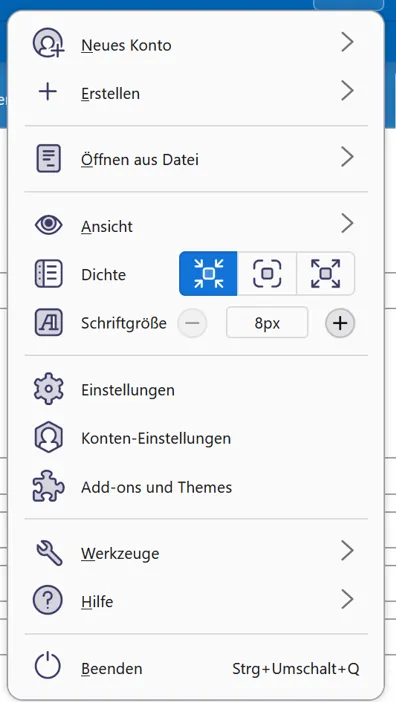Image resolution: width=396 pixels, height=702 pixels.
Task: Open the Erstellen menu entry
Action: (x=196, y=93)
